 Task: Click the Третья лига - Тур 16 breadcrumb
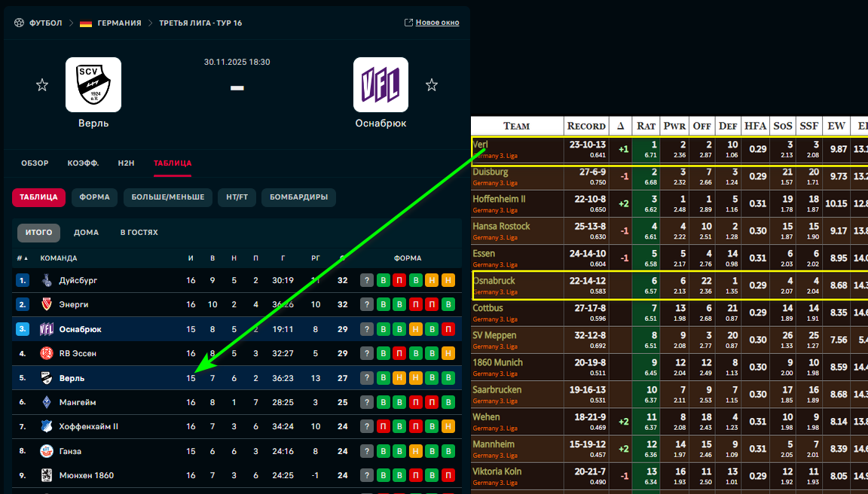coord(200,23)
